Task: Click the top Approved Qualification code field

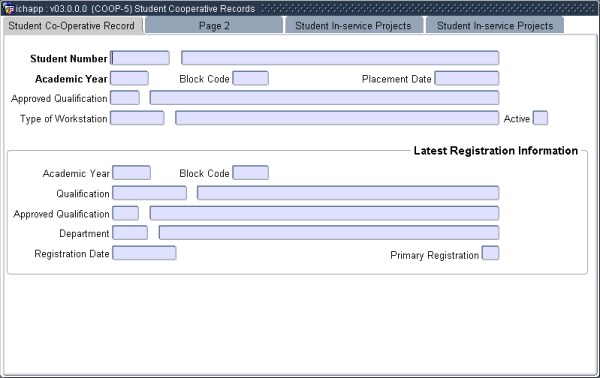Action: click(x=125, y=98)
